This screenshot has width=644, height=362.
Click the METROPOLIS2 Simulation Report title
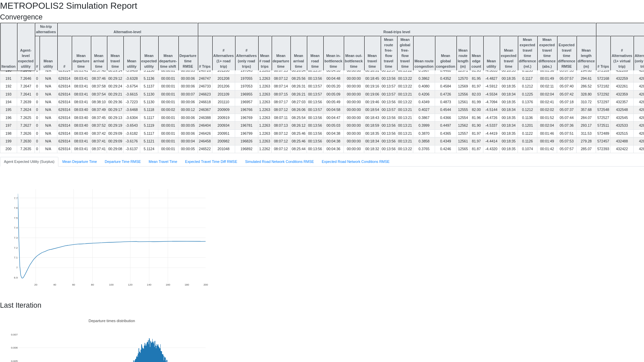[68, 6]
